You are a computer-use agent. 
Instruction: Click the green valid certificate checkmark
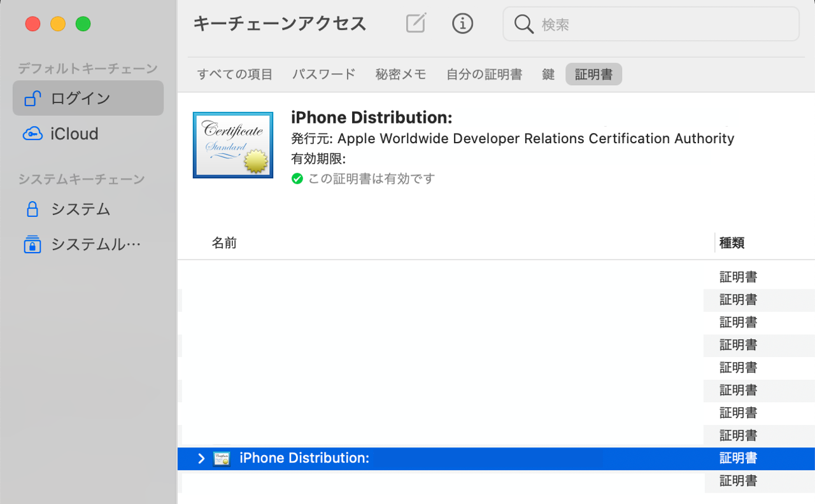[297, 179]
